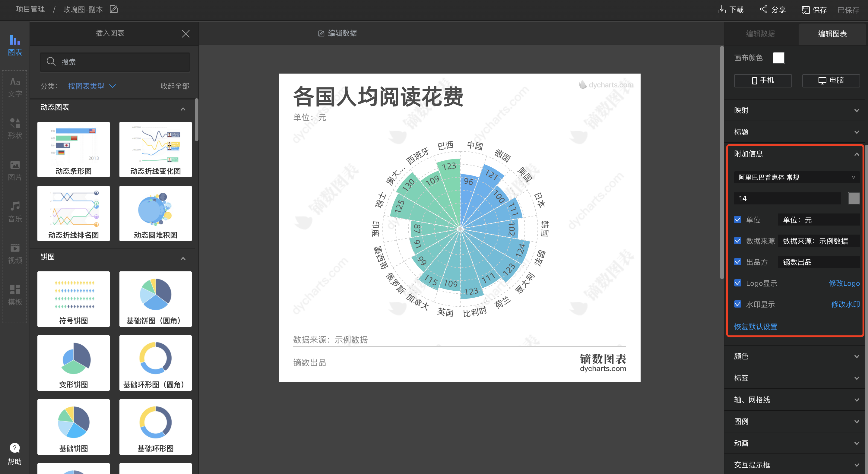Screen dimensions: 868x474
Task: Click the 搜索 search input field
Action: pos(115,62)
